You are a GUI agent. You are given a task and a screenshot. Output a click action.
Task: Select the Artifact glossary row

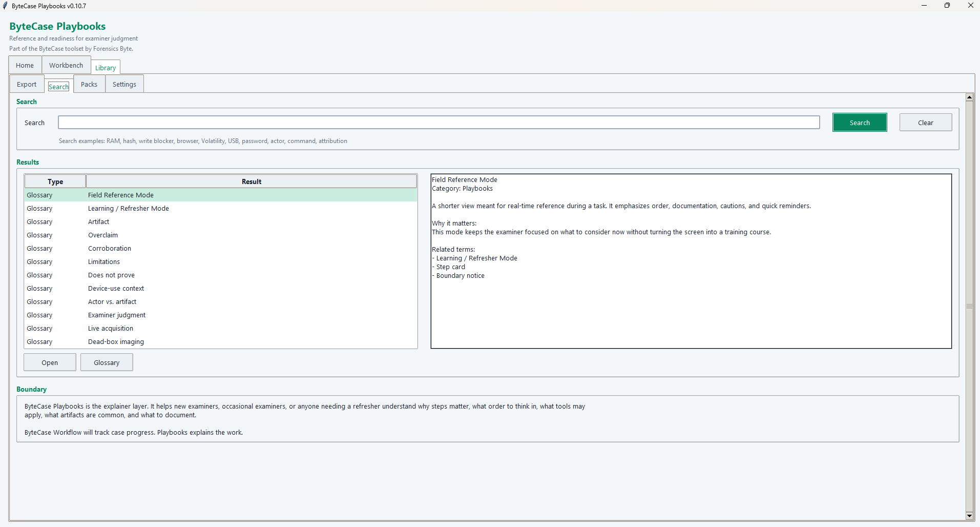[x=221, y=221]
